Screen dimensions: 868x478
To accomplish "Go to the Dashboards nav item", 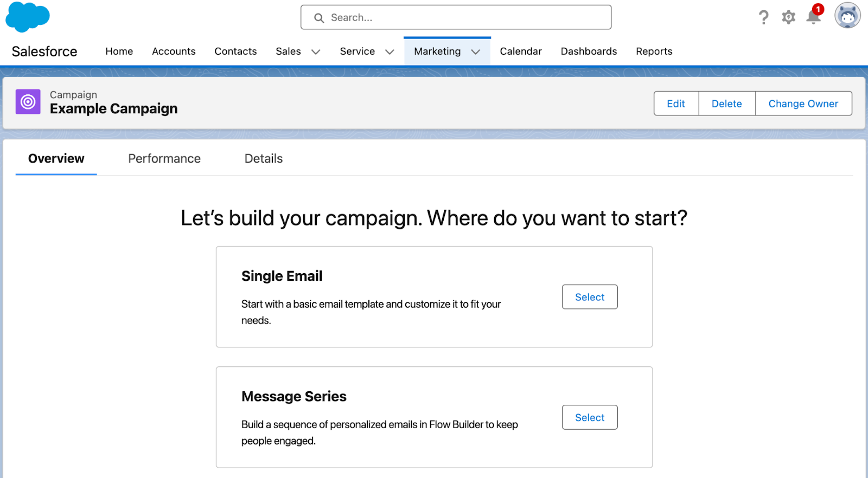I will coord(589,51).
